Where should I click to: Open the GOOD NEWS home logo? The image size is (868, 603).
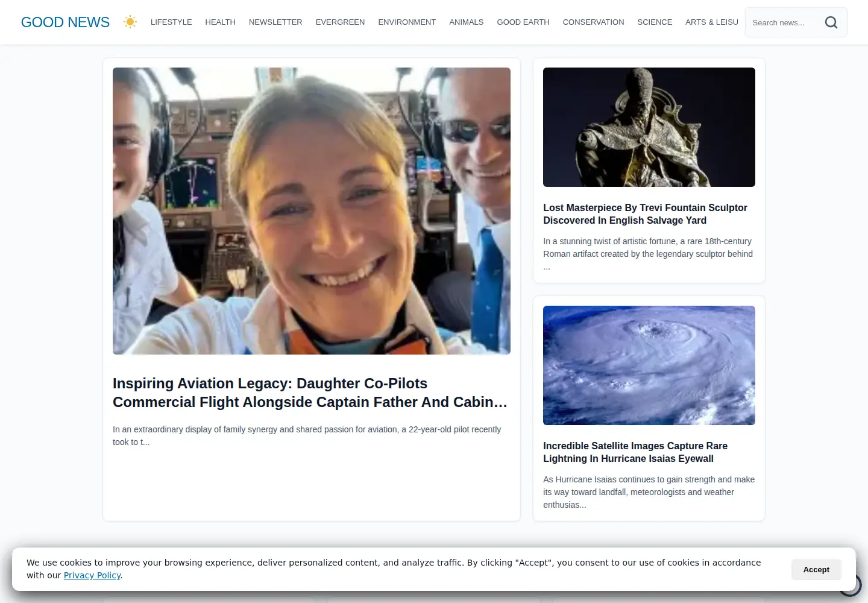pos(65,22)
